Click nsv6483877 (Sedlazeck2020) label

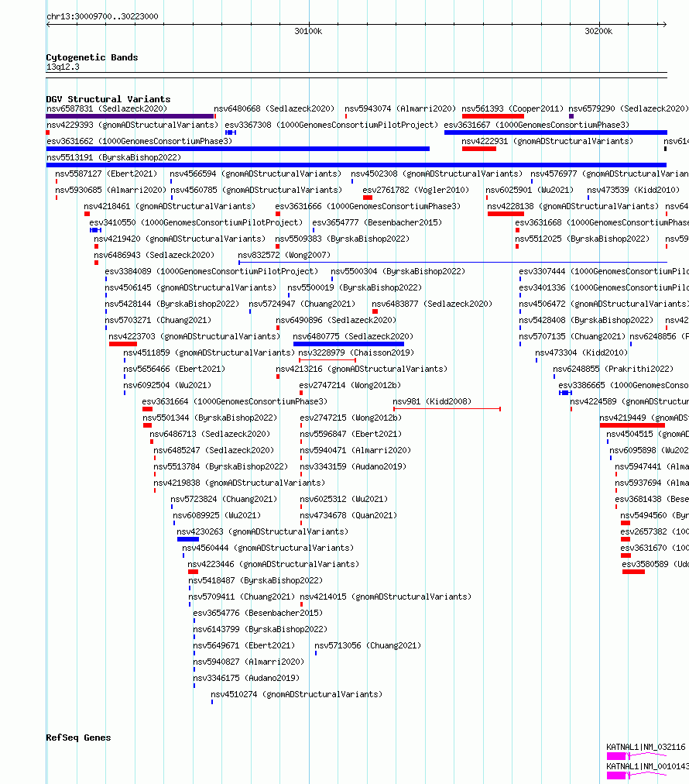(x=432, y=304)
